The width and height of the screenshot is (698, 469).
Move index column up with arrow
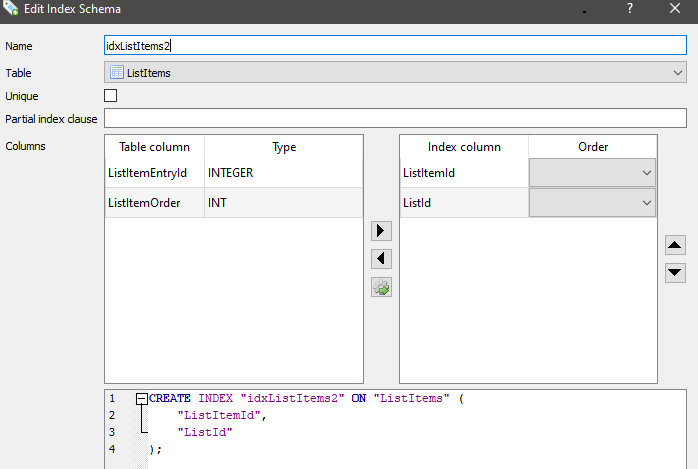click(675, 244)
